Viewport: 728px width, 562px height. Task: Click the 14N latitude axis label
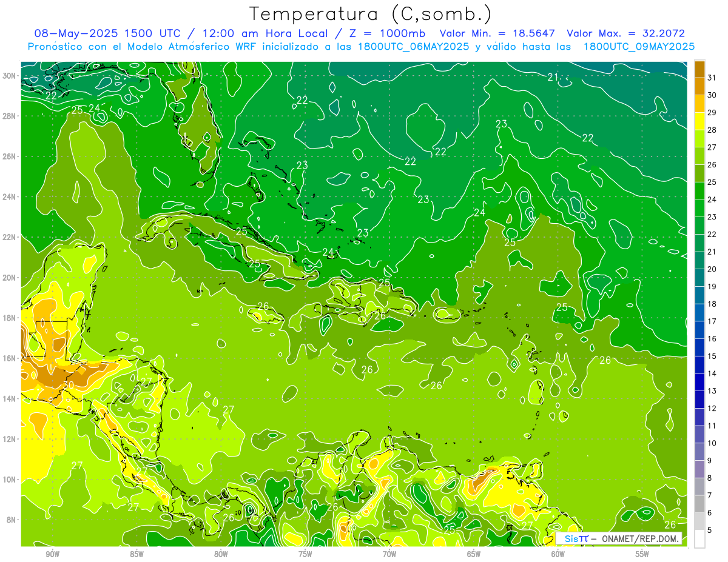click(9, 398)
